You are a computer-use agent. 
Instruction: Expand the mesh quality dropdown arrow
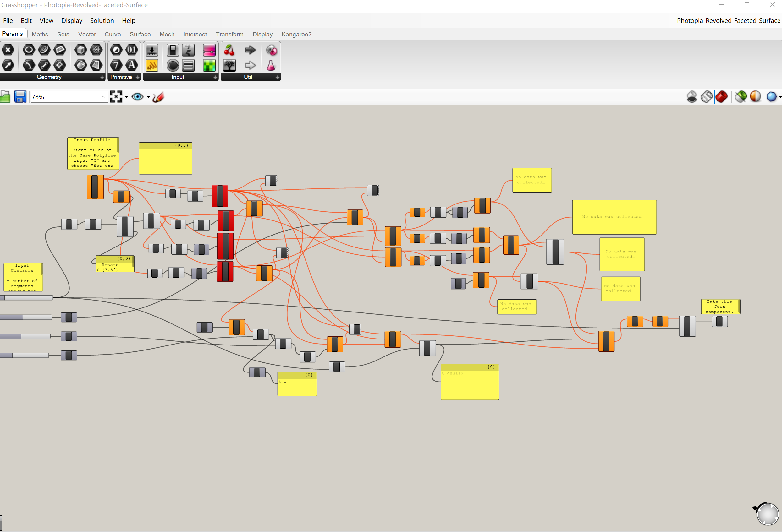point(780,97)
